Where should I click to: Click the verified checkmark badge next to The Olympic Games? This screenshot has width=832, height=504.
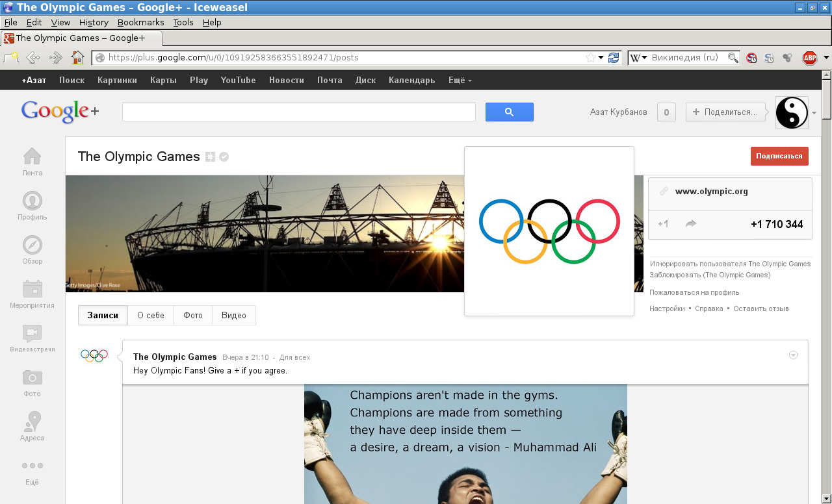(x=224, y=157)
